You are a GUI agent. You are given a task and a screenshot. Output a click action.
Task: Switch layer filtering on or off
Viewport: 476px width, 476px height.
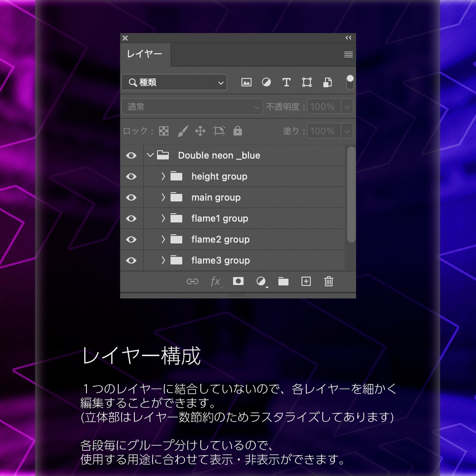[x=349, y=82]
